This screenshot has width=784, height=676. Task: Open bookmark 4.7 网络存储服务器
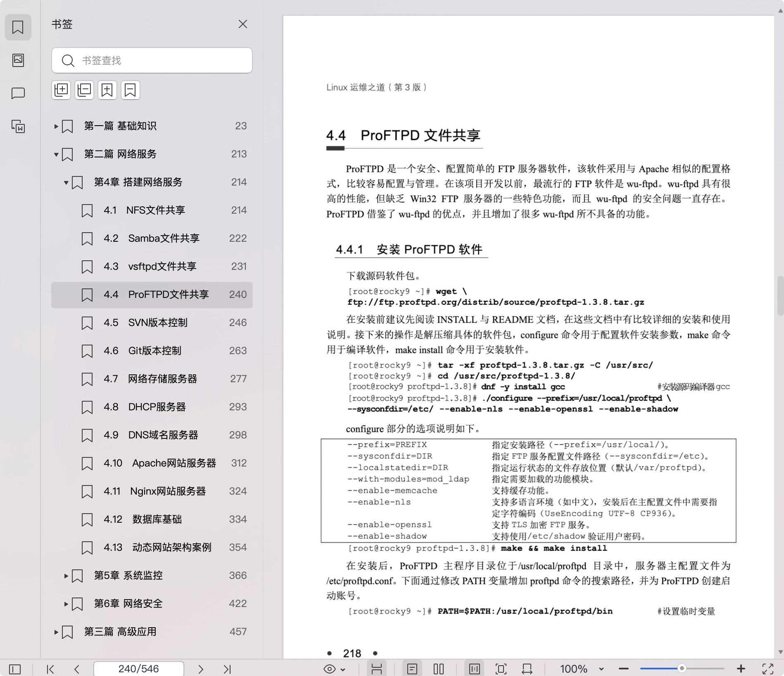(152, 379)
